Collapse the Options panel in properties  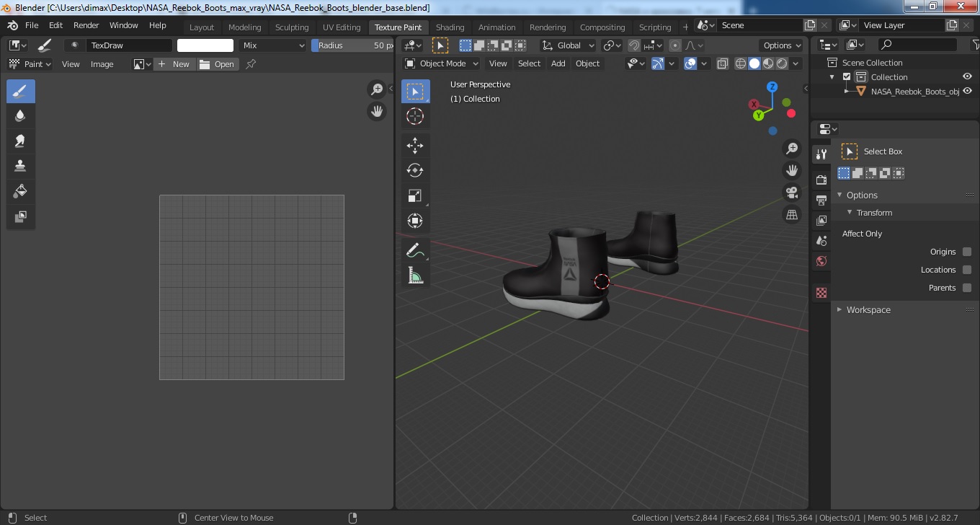click(x=839, y=195)
